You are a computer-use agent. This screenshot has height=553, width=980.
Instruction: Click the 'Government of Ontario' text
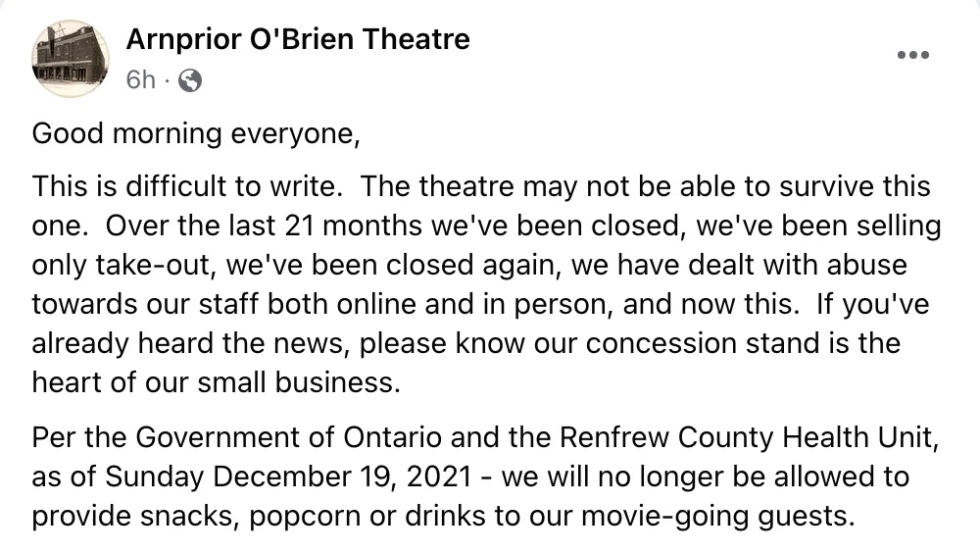pos(289,437)
